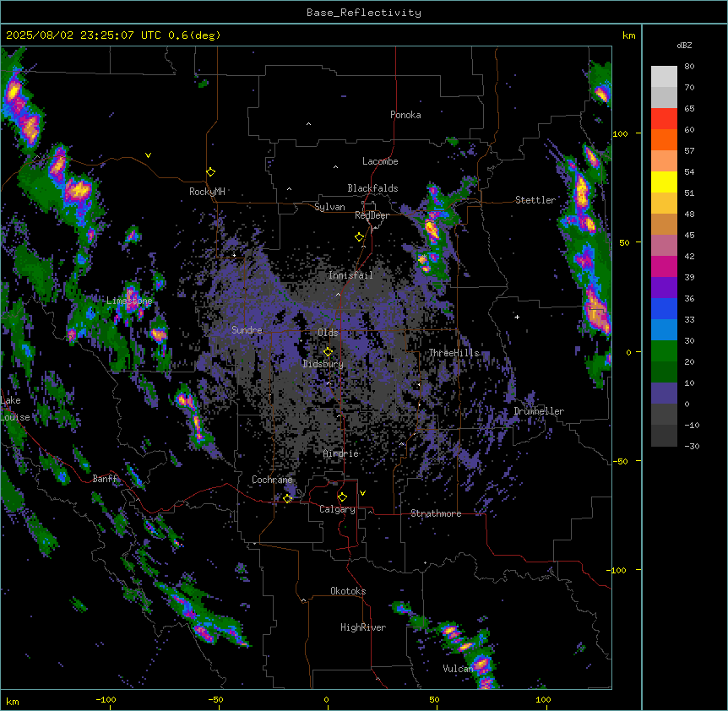Click the Didsbury city label

pos(323,364)
